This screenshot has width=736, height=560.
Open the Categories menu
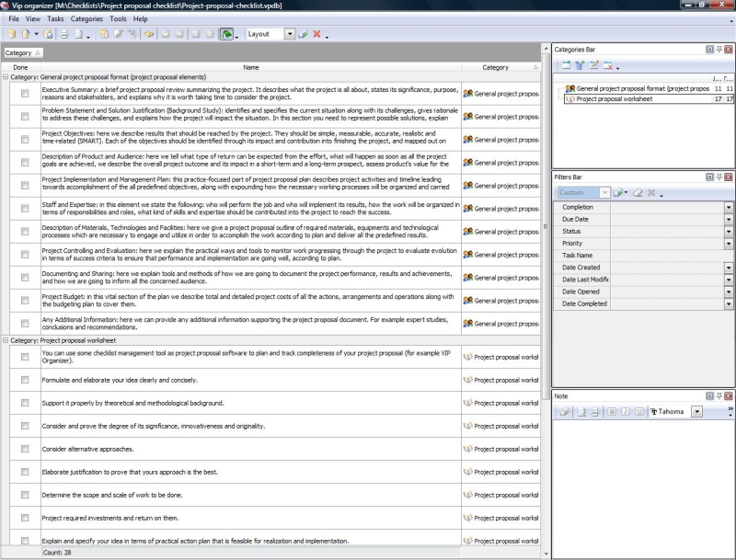click(x=86, y=18)
